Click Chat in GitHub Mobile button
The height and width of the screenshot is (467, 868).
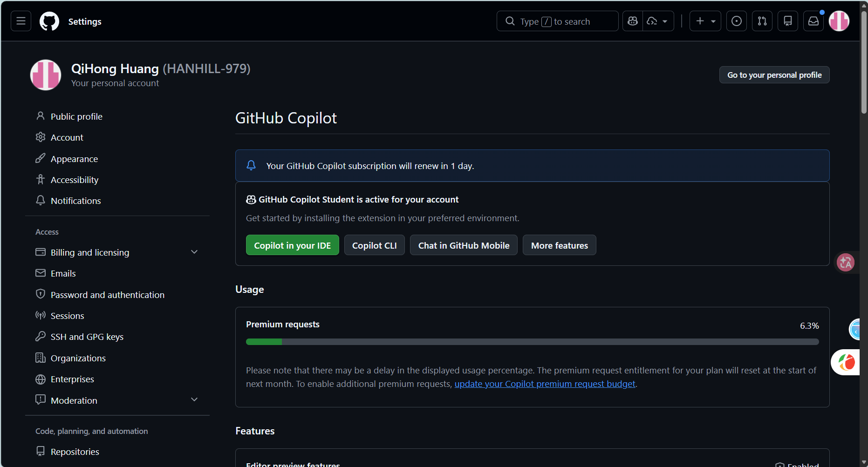coord(464,245)
